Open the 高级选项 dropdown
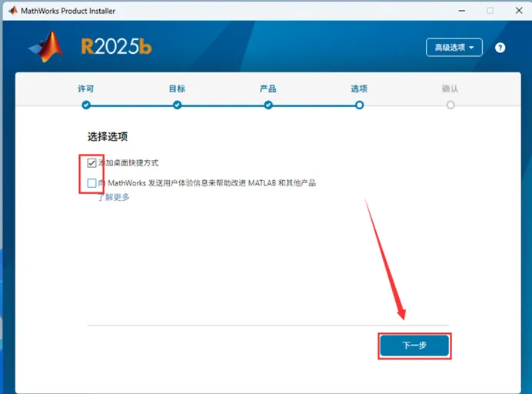This screenshot has width=532, height=394. pyautogui.click(x=454, y=47)
